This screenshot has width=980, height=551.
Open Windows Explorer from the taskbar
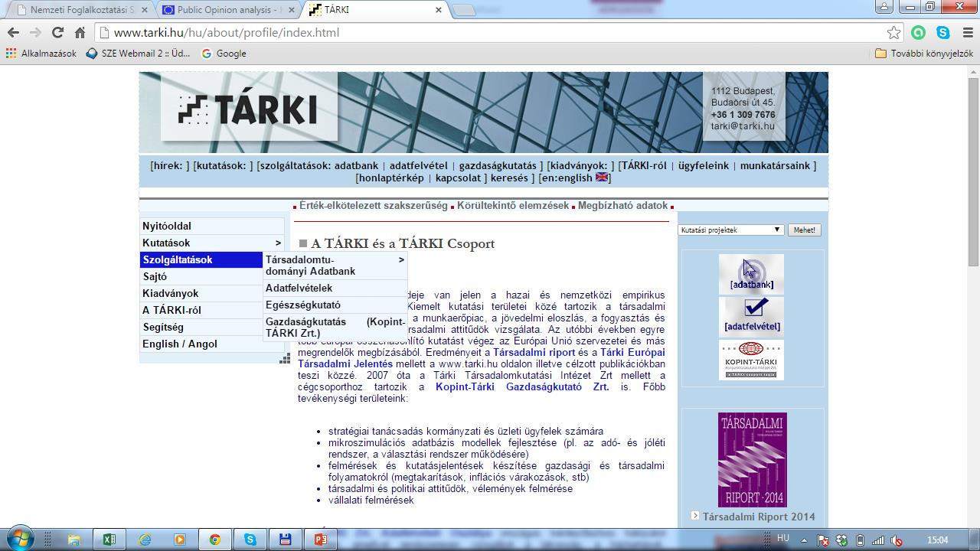(74, 540)
